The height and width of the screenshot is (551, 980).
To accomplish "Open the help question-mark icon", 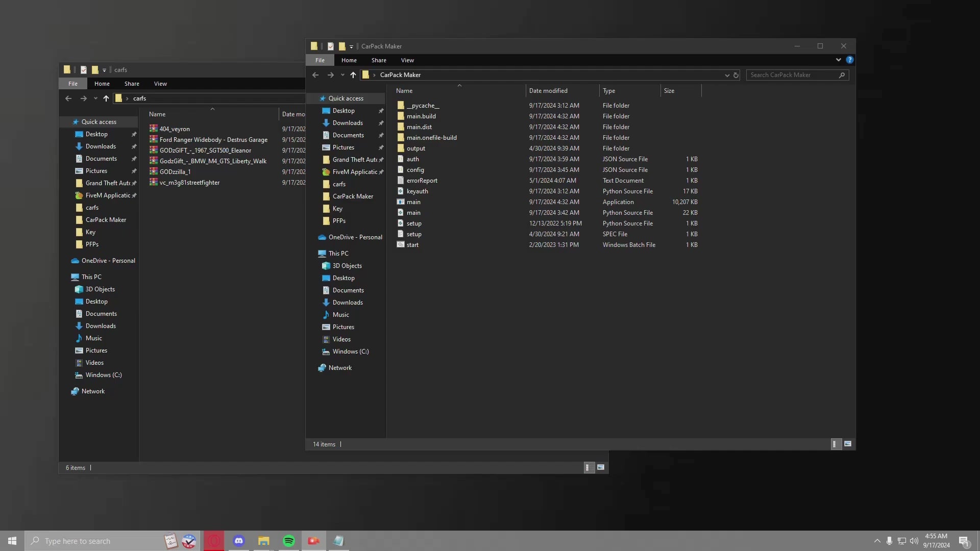I will [849, 60].
